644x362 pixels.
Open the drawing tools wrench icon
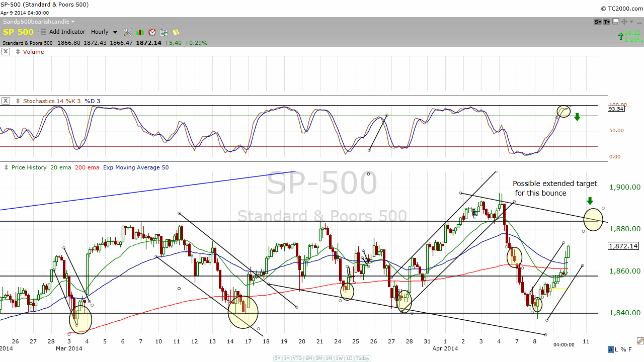pos(127,32)
